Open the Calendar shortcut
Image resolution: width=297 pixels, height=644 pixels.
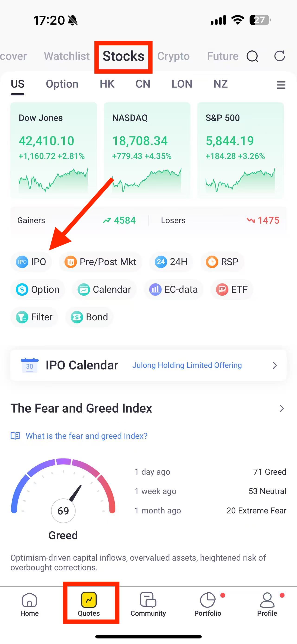pyautogui.click(x=104, y=289)
